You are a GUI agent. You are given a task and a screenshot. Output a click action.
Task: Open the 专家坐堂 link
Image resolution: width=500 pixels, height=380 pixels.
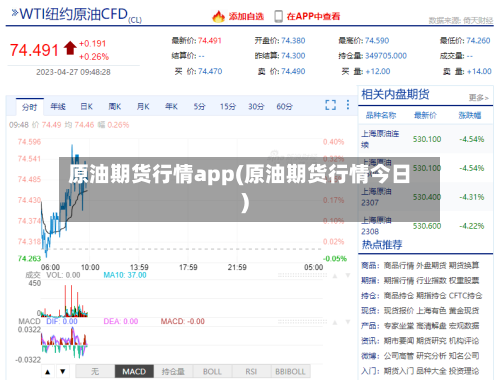pyautogui.click(x=398, y=326)
